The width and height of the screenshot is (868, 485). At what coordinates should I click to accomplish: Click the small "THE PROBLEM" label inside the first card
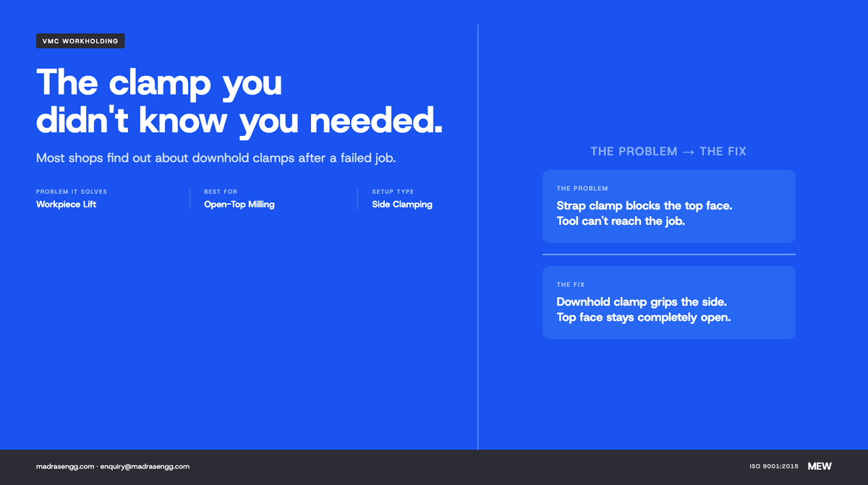[x=582, y=189]
